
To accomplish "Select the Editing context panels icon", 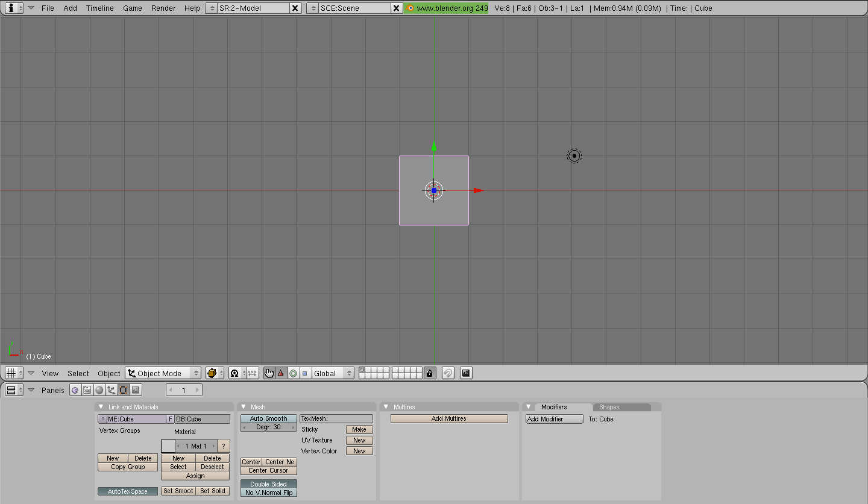I will pyautogui.click(x=124, y=390).
